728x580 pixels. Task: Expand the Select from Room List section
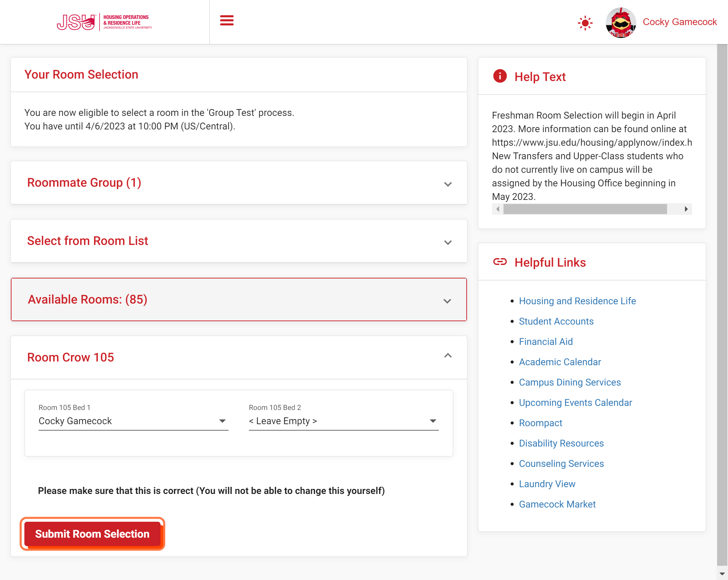coord(239,241)
